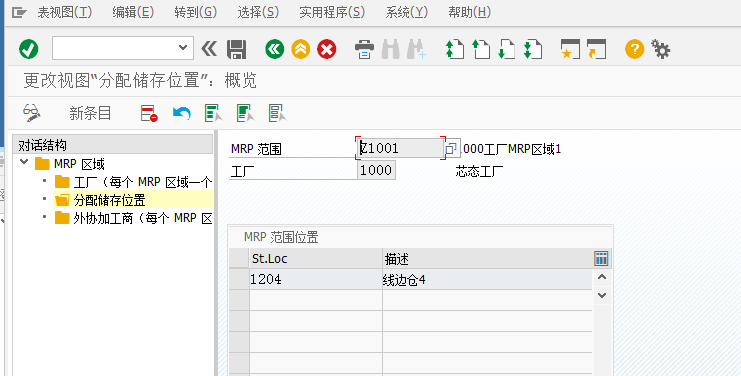Click the Select All icon
741x376 pixels.
point(214,113)
